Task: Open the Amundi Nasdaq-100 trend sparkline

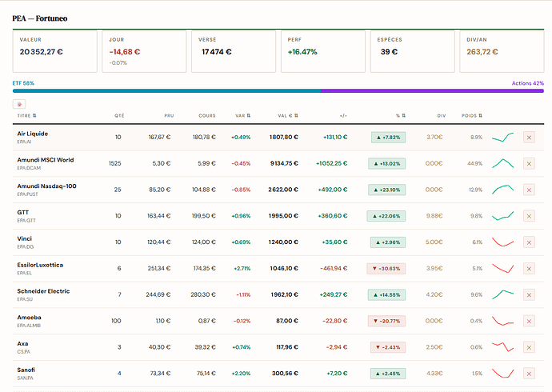Action: tap(502, 190)
